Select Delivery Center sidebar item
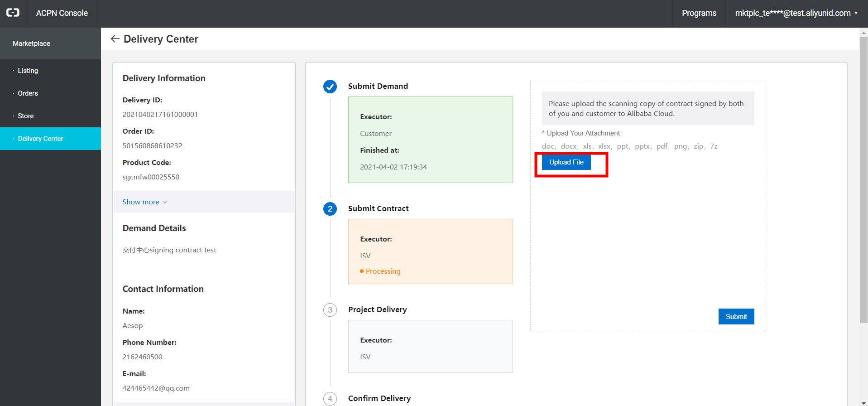 click(x=40, y=139)
